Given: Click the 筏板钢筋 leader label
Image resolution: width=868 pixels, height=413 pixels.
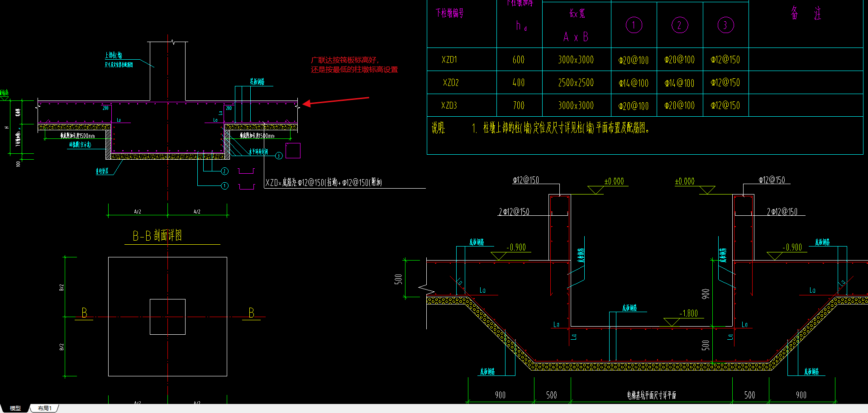Looking at the screenshot, I should (x=257, y=82).
